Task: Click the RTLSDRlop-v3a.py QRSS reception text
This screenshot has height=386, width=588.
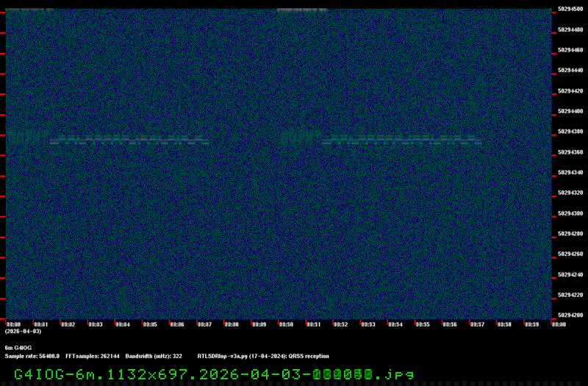Action: pyautogui.click(x=263, y=356)
